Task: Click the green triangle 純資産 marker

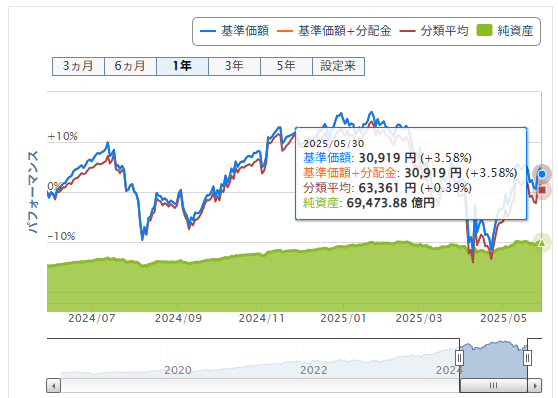Action: pos(542,243)
